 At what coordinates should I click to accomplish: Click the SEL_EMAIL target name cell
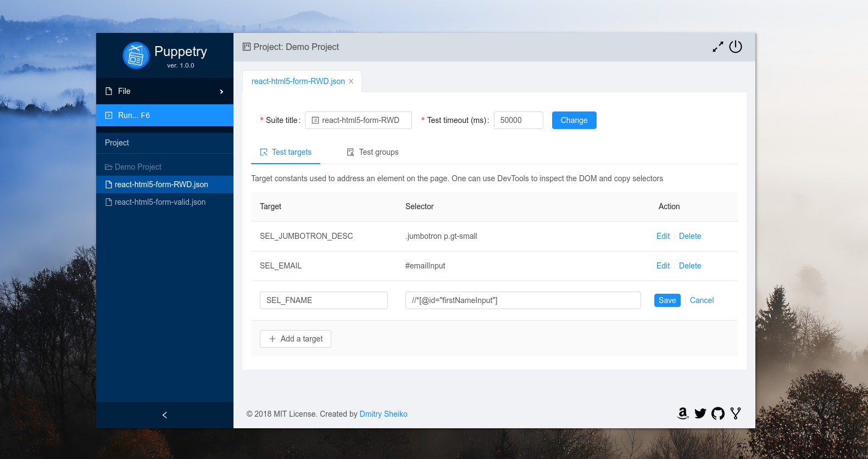(281, 266)
